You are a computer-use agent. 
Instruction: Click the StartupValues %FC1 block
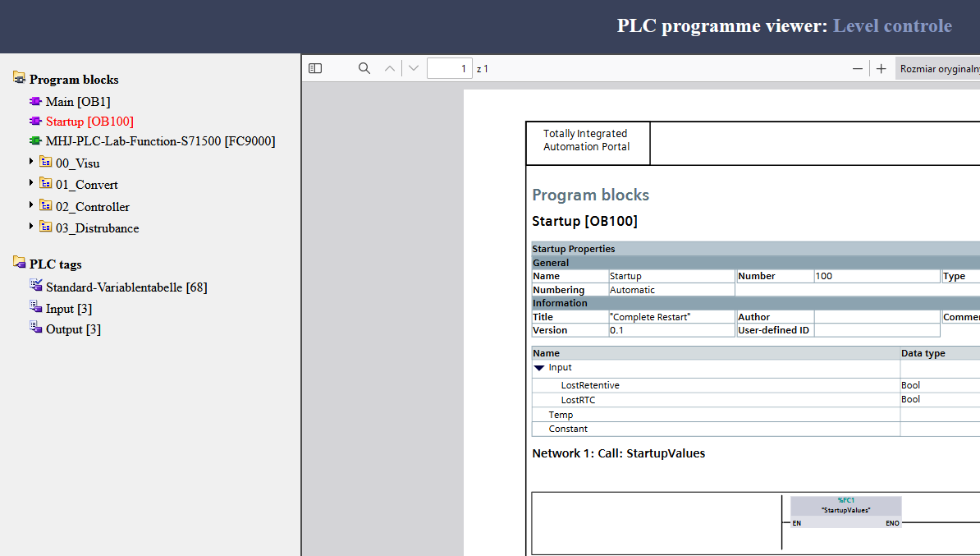coord(845,512)
